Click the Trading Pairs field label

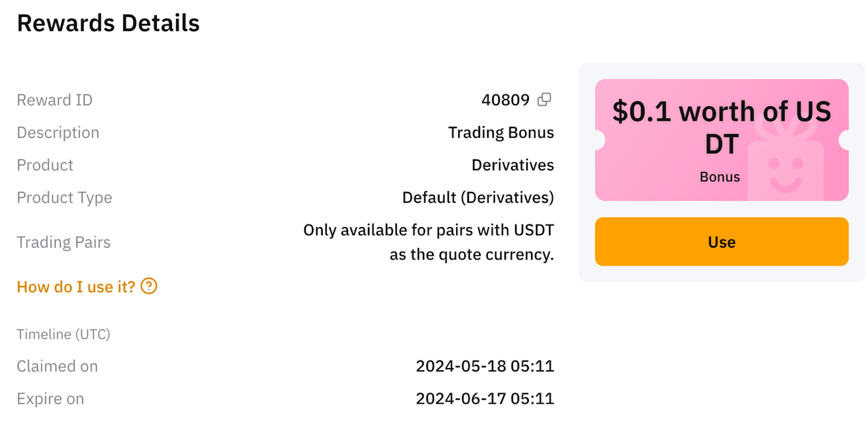(x=63, y=242)
